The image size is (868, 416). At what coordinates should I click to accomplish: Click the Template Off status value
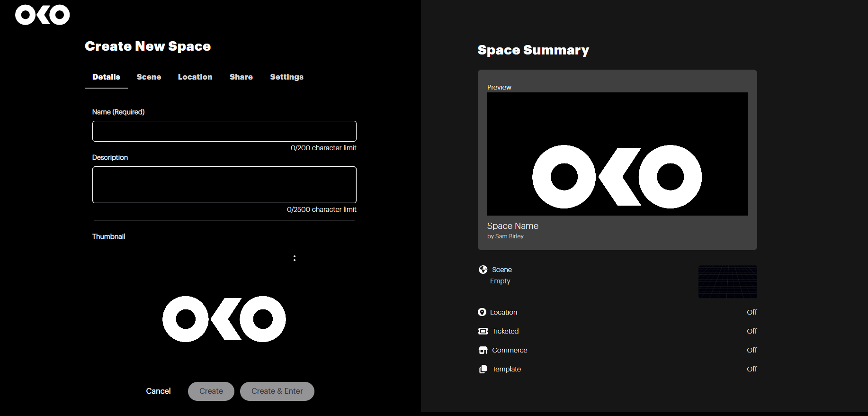pyautogui.click(x=752, y=369)
